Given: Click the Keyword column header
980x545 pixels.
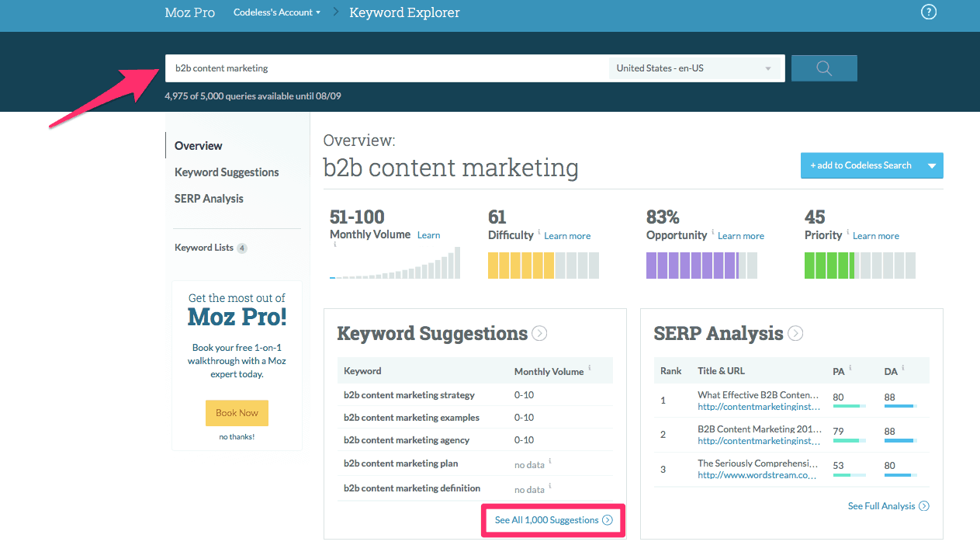Looking at the screenshot, I should pyautogui.click(x=362, y=371).
